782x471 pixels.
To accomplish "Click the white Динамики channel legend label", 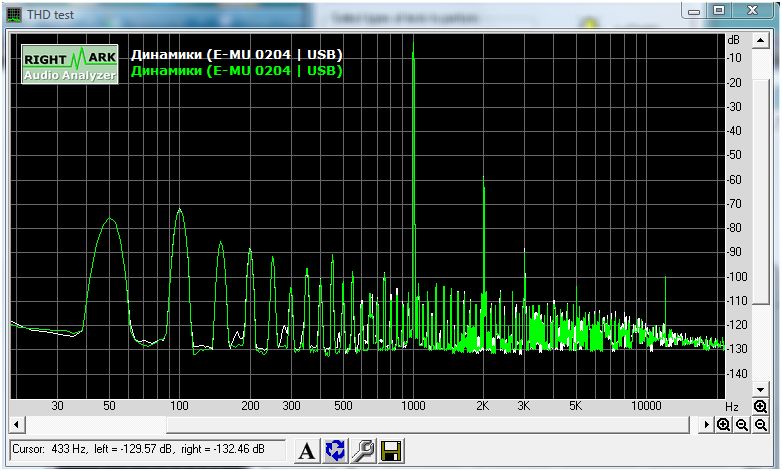I will pyautogui.click(x=237, y=55).
